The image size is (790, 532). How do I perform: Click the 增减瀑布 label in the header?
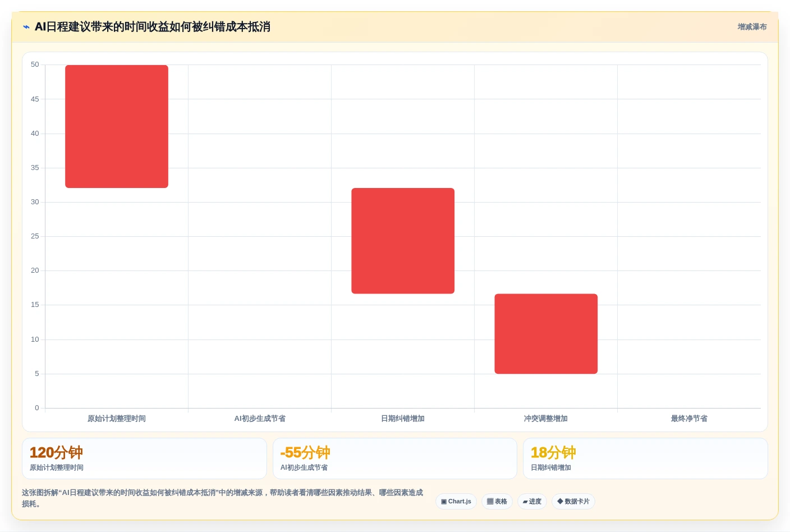click(x=752, y=27)
